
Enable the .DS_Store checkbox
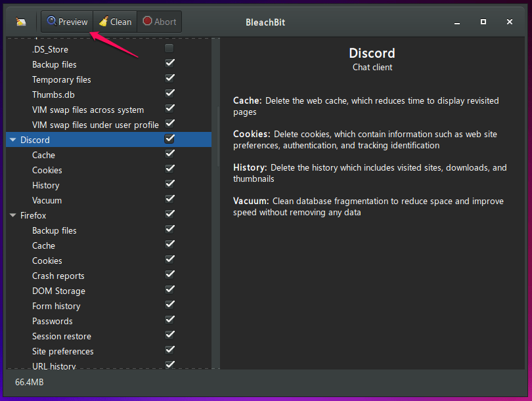tap(169, 49)
